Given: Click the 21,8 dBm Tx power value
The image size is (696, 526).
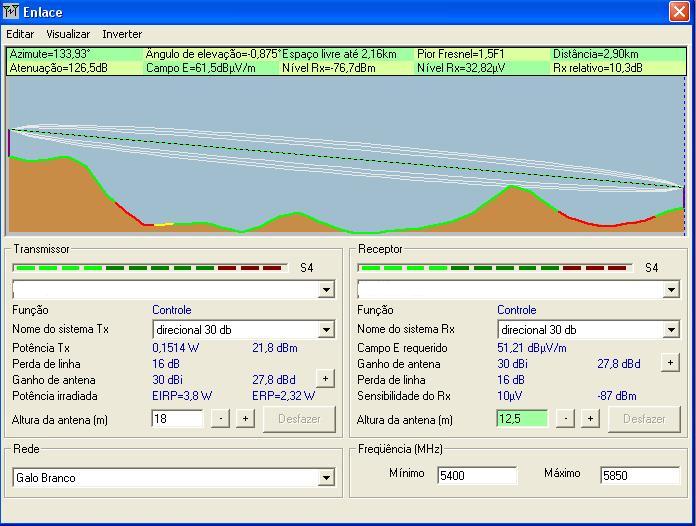Looking at the screenshot, I should (x=274, y=348).
